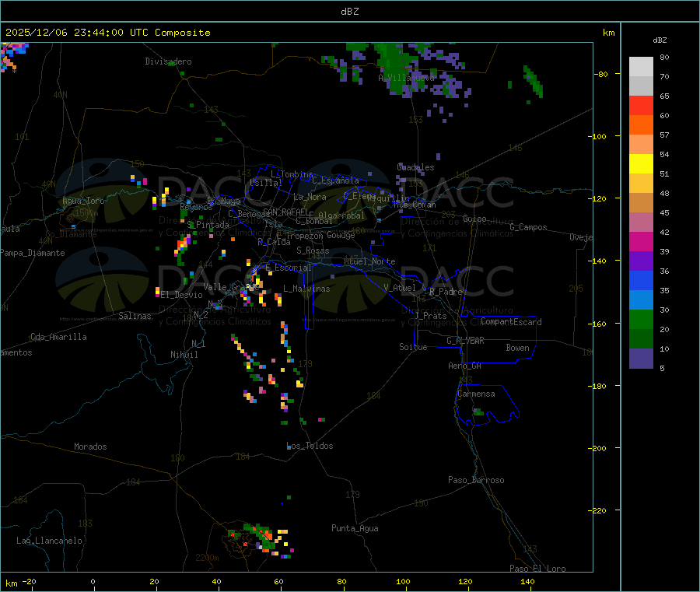Viewport: 700px width, 592px height.
Task: Click the Goico map label
Action: pyautogui.click(x=474, y=219)
